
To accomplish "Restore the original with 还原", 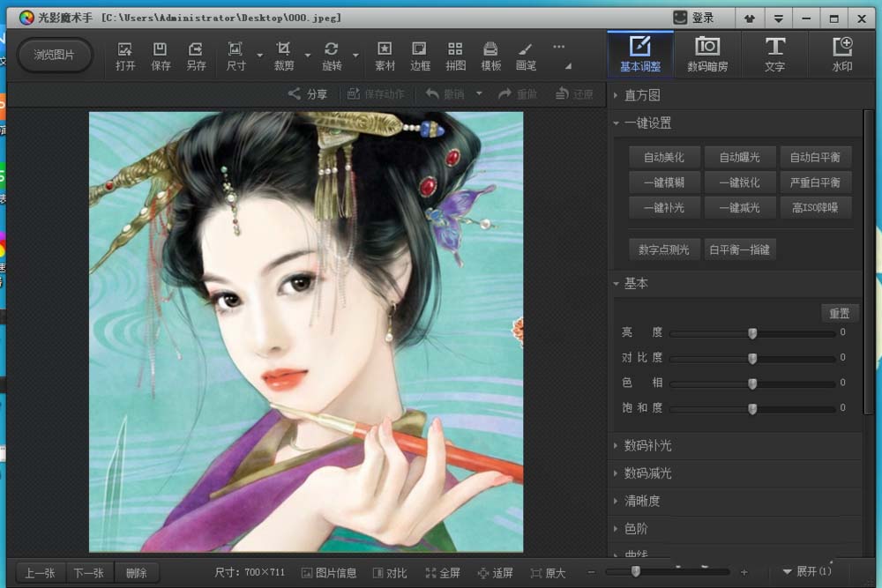I will pyautogui.click(x=574, y=93).
